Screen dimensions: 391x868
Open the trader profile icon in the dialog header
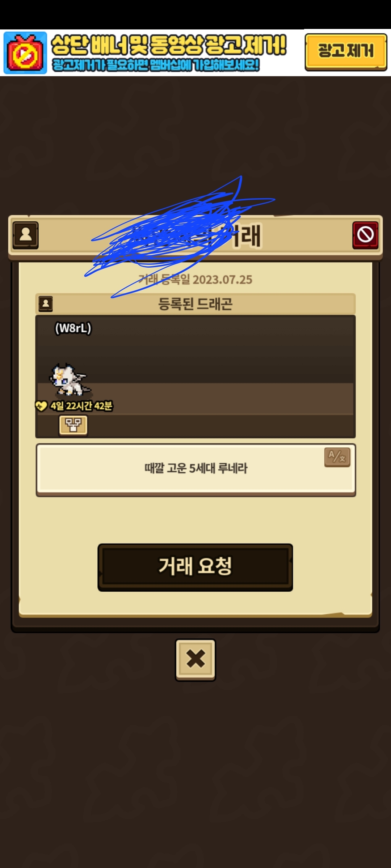[x=25, y=235]
